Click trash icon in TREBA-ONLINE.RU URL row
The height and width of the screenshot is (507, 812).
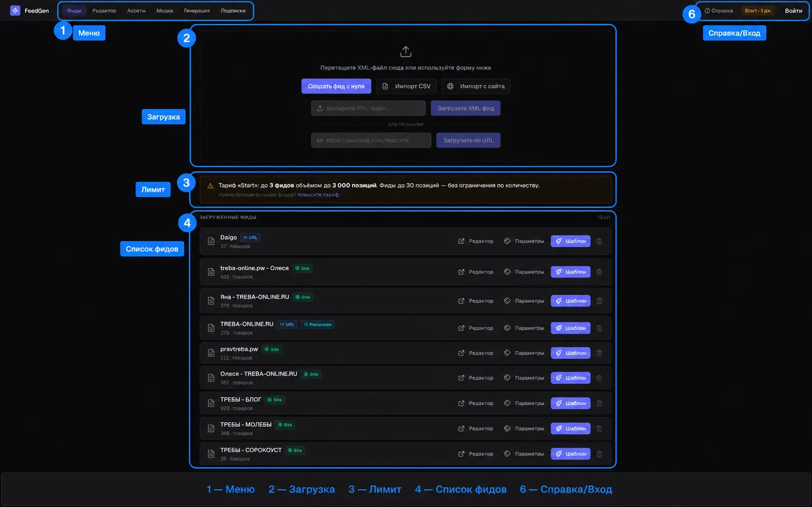[x=599, y=328]
